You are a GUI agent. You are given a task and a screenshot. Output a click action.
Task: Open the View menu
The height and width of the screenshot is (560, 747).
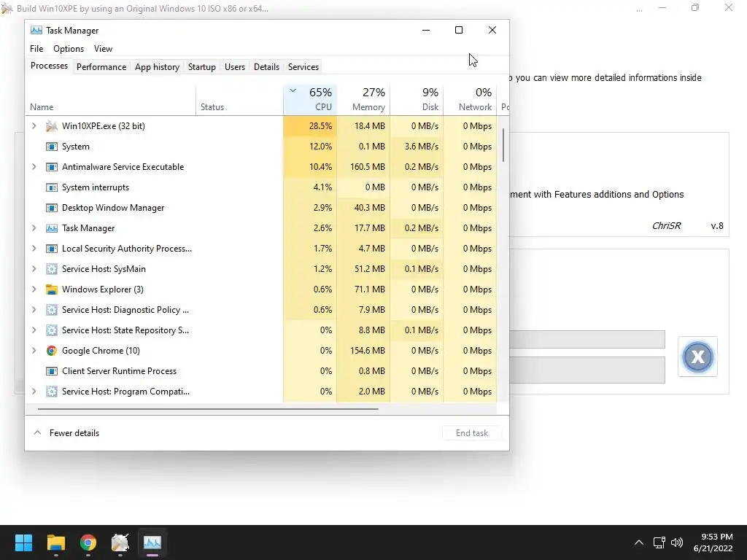click(103, 49)
